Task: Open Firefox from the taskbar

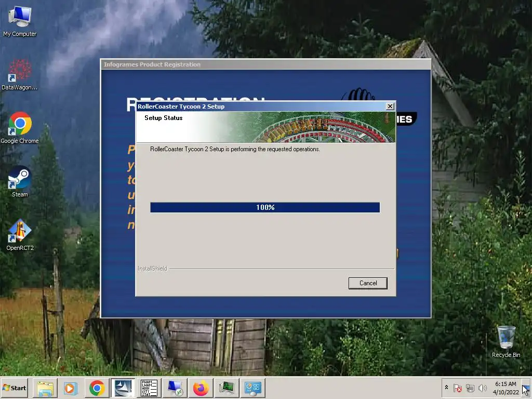Action: click(201, 388)
